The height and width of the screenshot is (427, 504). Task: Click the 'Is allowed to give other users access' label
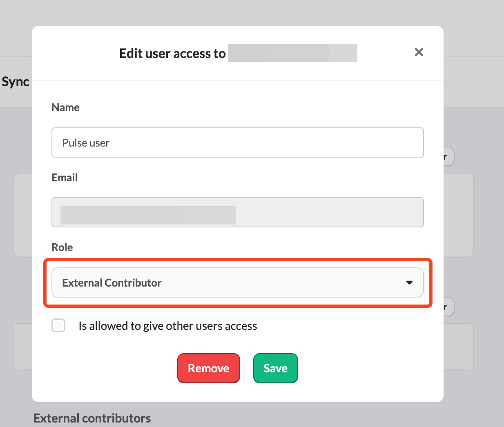pyautogui.click(x=167, y=326)
